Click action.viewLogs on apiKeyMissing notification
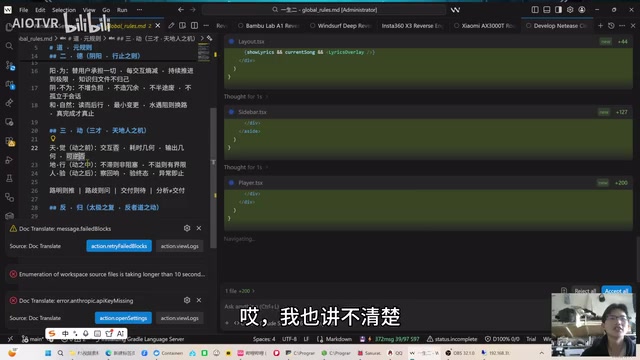 point(180,318)
